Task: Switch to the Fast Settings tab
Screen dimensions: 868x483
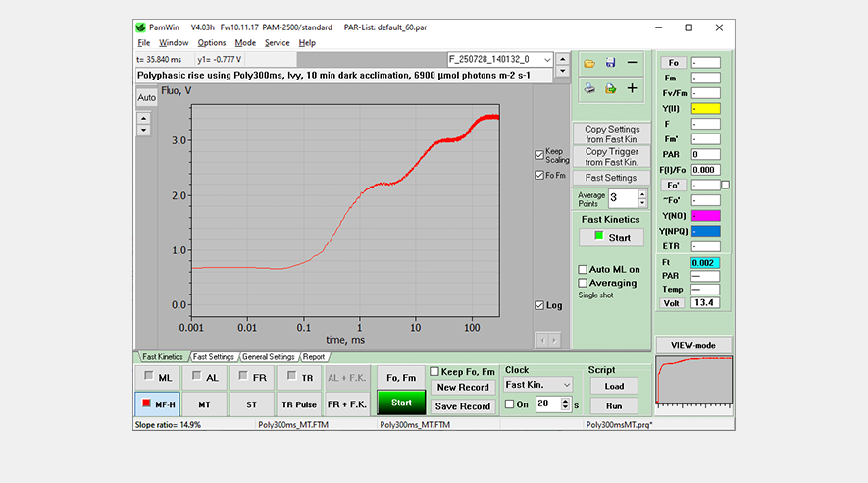Action: (x=214, y=357)
